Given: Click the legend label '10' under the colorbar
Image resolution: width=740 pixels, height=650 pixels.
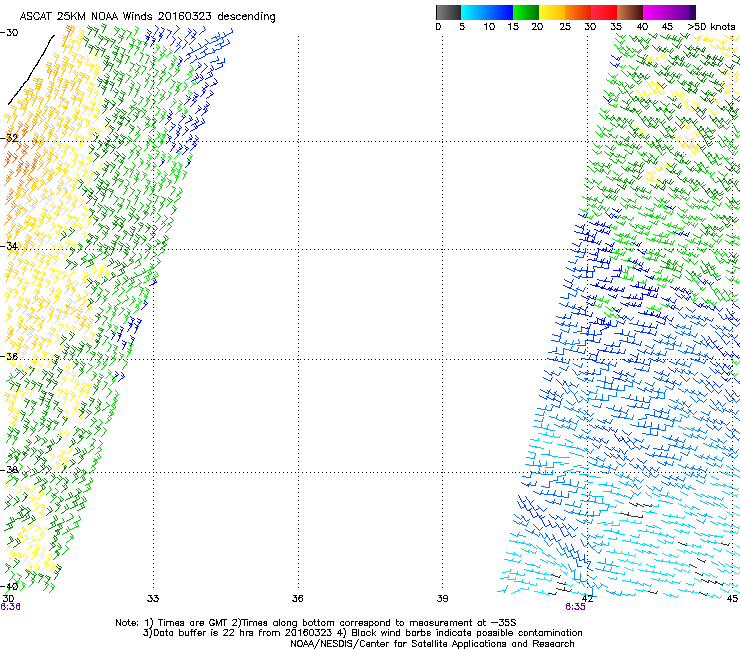Looking at the screenshot, I should point(489,27).
